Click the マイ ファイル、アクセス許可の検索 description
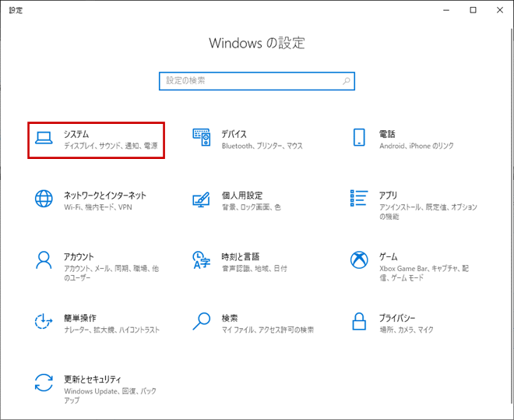514x420 pixels. click(268, 330)
